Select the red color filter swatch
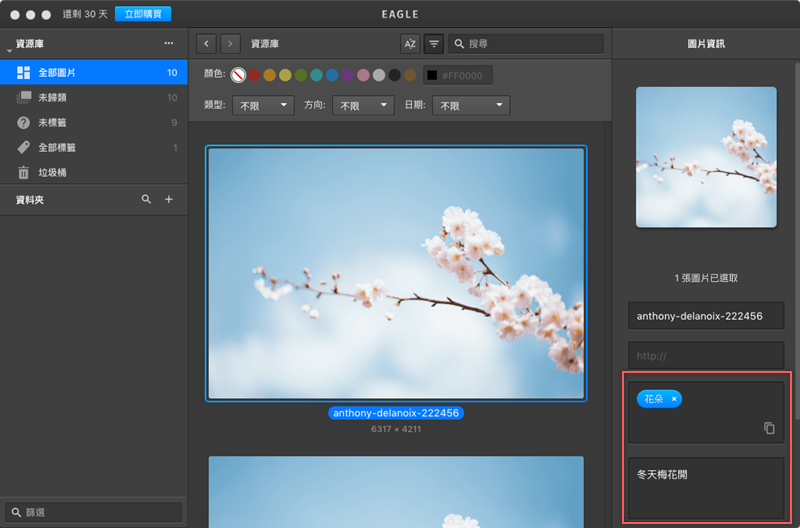 tap(254, 75)
